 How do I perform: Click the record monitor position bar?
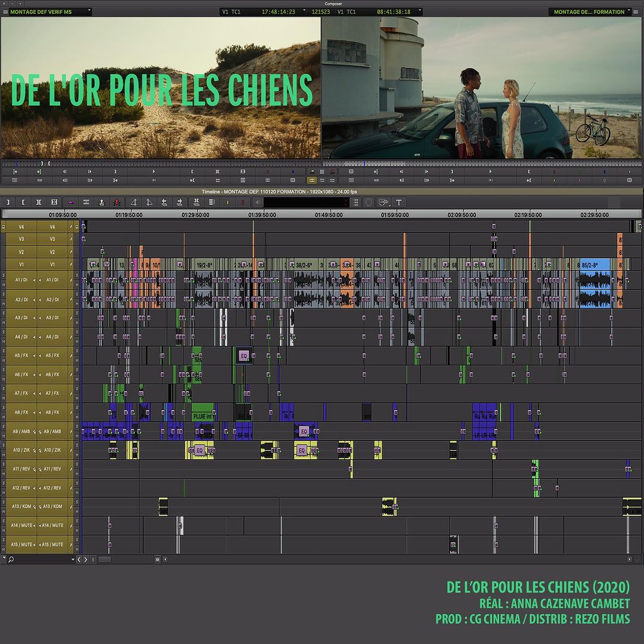click(x=482, y=163)
